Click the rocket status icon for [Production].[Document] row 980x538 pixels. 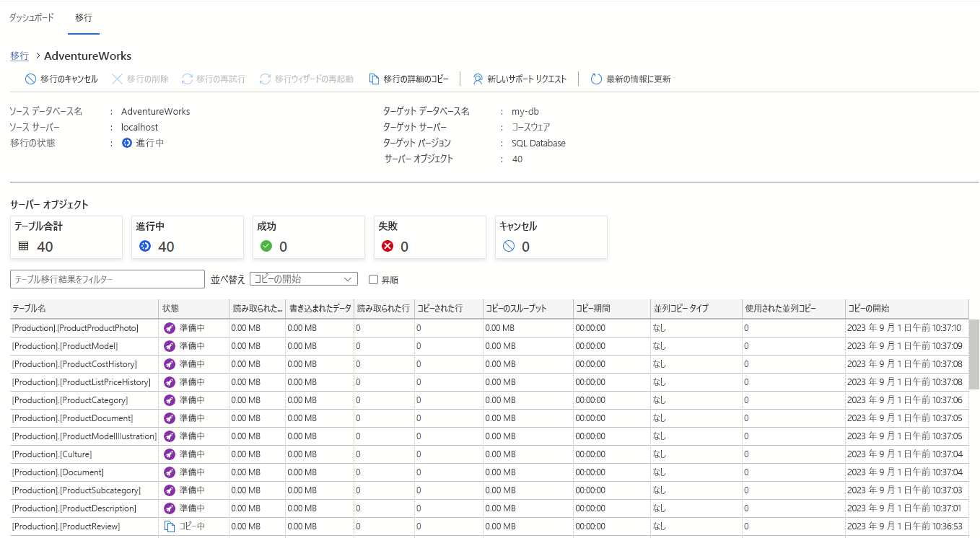coord(170,472)
